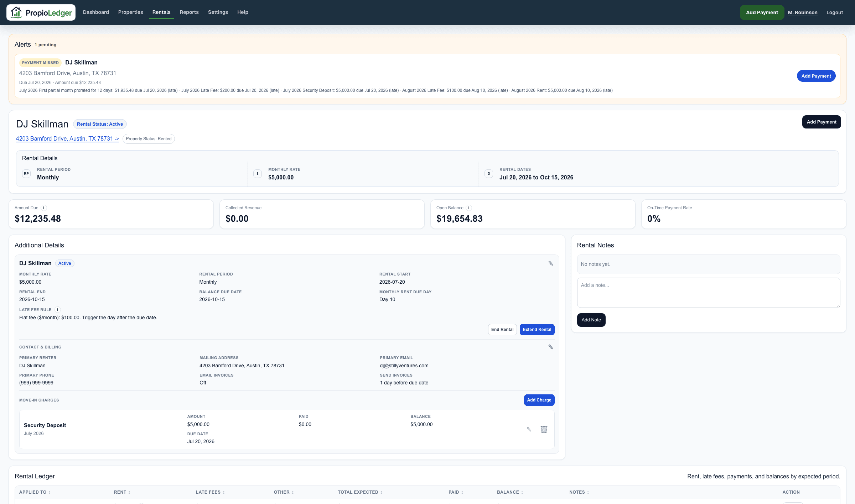Open the Dashboard menu
This screenshot has width=855, height=504.
click(x=96, y=12)
